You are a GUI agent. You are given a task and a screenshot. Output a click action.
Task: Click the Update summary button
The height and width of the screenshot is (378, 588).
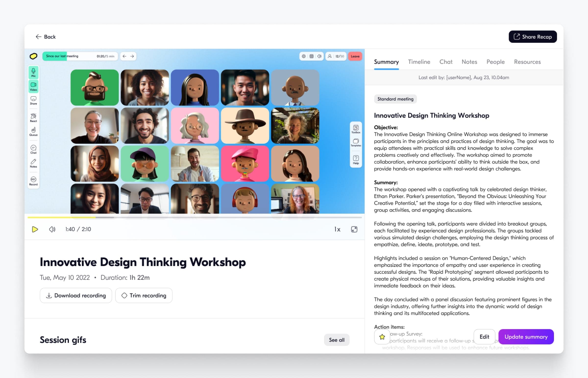pyautogui.click(x=526, y=337)
